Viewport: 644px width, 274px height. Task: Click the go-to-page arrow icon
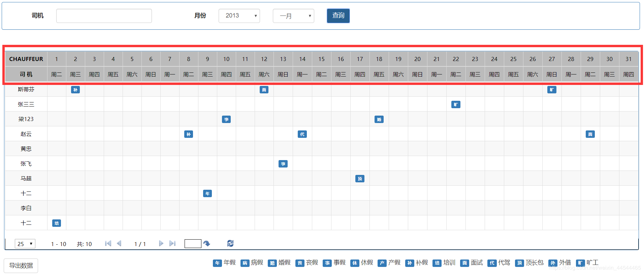(x=207, y=243)
